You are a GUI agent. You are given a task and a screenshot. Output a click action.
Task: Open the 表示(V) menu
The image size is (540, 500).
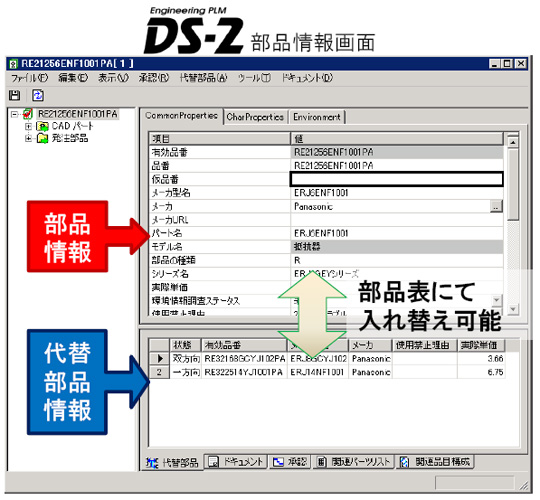[x=113, y=78]
